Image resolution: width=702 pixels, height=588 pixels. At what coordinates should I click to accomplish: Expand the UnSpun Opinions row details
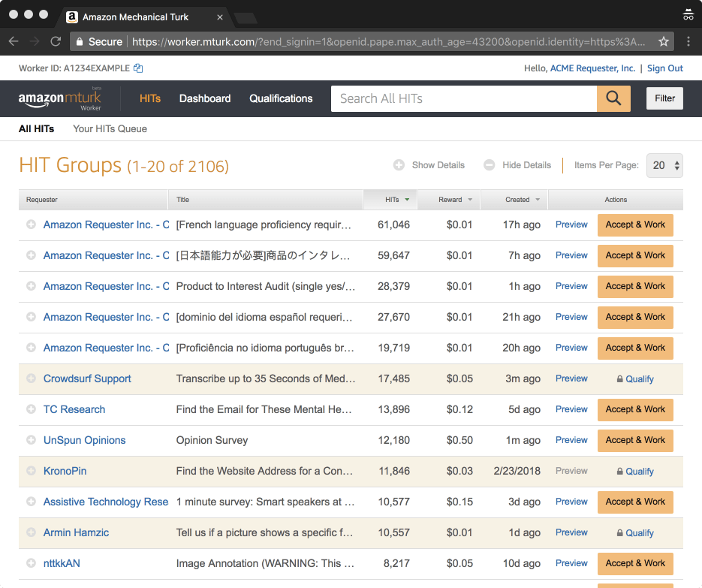(x=31, y=440)
